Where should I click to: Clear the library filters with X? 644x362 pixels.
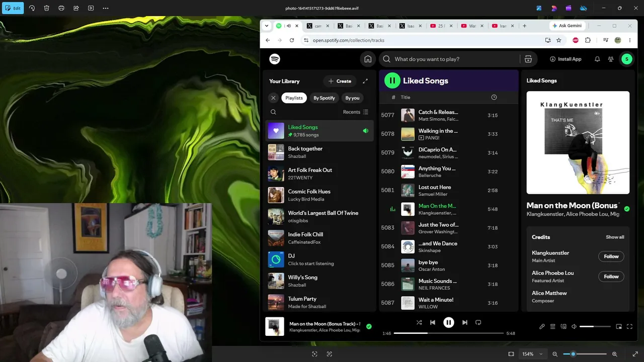pyautogui.click(x=273, y=98)
